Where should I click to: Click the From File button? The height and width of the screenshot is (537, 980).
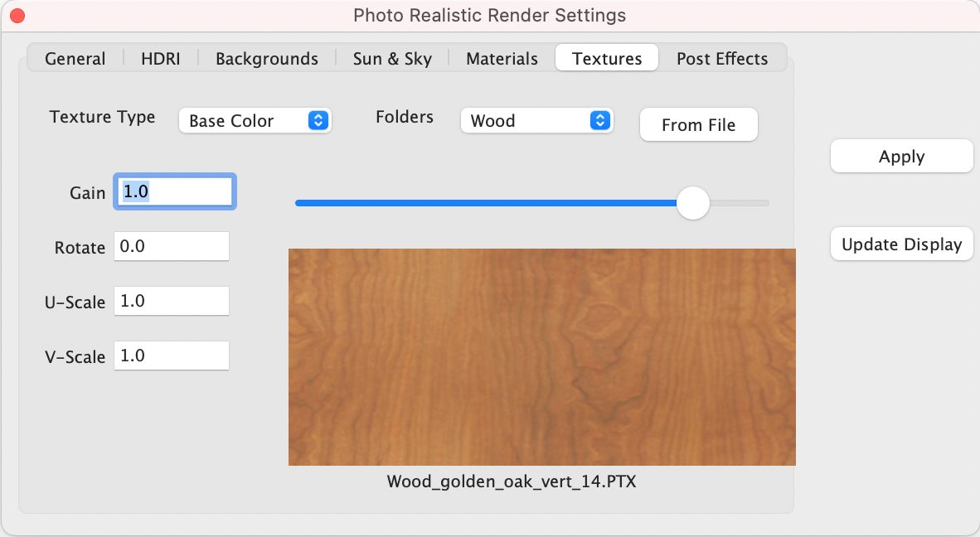point(698,124)
